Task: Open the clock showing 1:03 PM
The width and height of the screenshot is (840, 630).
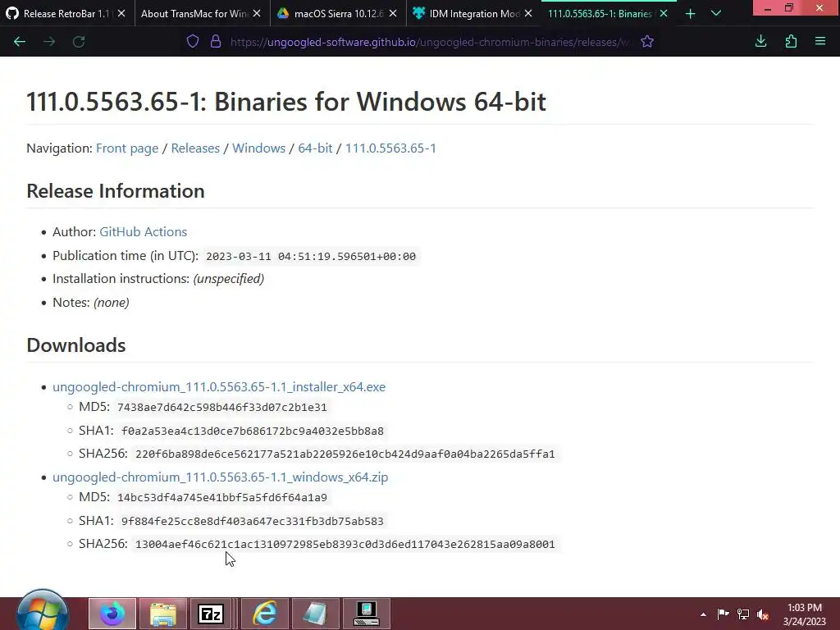Action: tap(804, 614)
